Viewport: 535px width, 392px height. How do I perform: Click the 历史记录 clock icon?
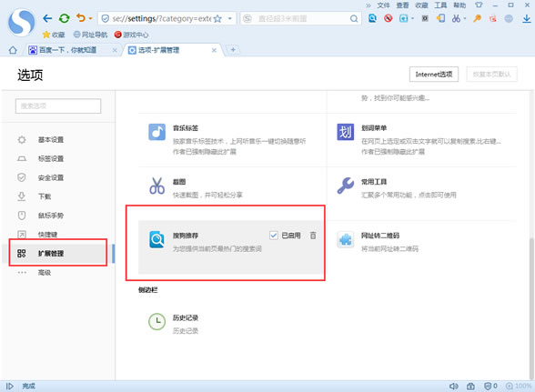[x=156, y=321]
